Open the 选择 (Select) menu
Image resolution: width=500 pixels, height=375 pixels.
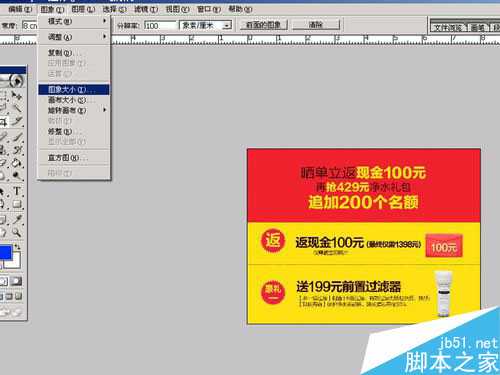click(x=114, y=9)
